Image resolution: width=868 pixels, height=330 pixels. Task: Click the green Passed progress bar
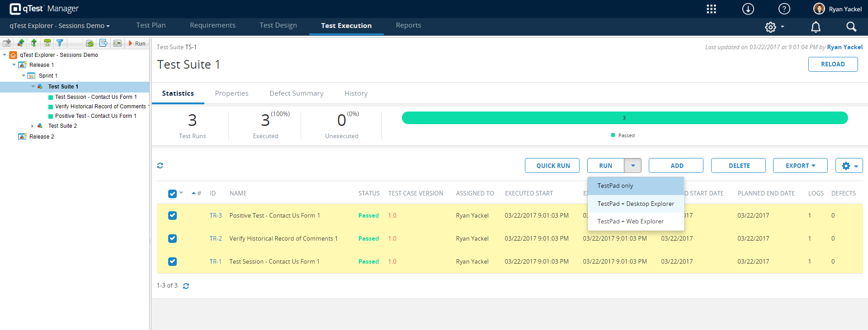[x=624, y=118]
